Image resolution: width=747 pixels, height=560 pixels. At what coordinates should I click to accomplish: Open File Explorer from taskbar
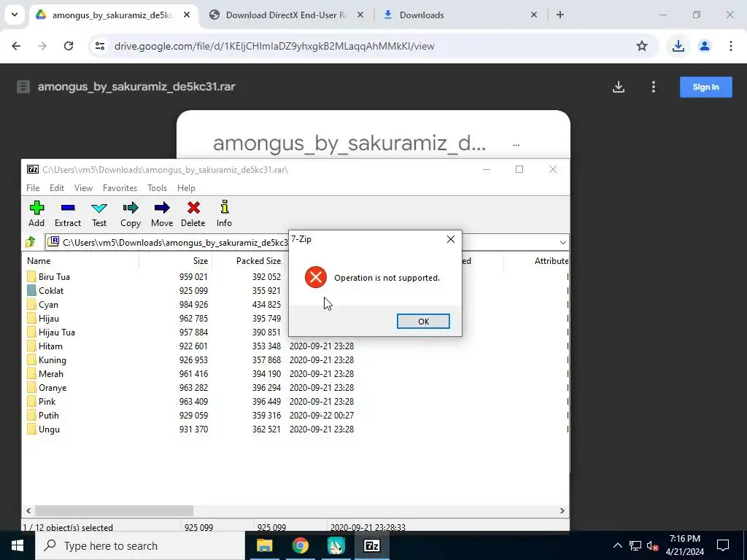click(x=264, y=545)
